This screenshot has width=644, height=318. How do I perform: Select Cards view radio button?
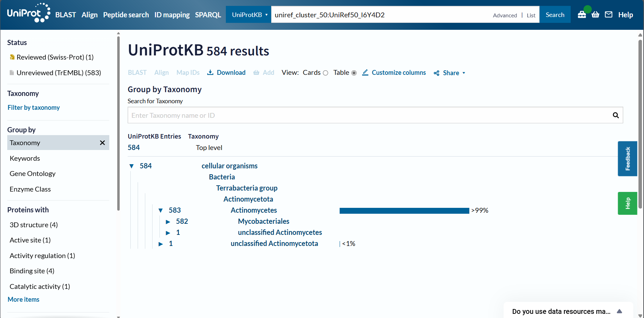point(325,73)
